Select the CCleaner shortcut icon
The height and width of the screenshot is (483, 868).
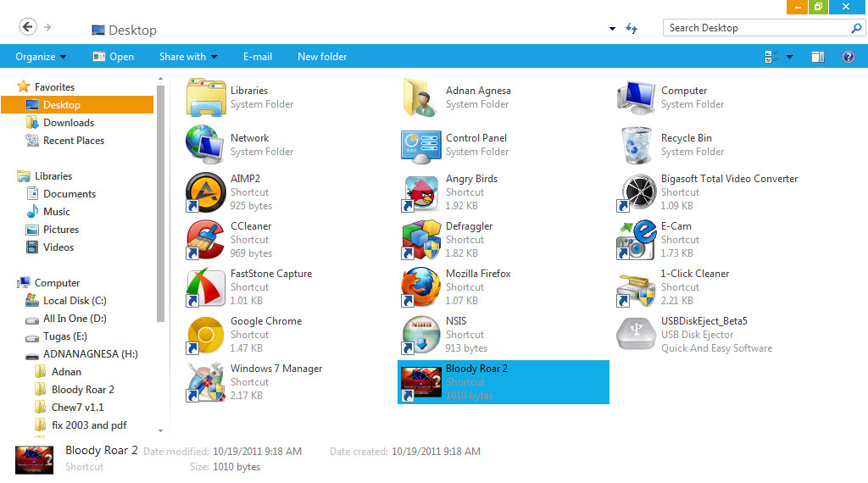click(x=205, y=240)
